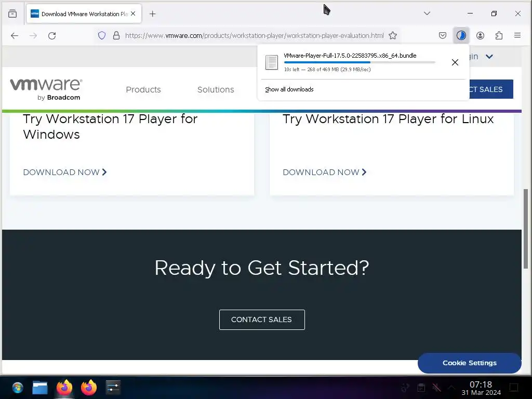This screenshot has height=399, width=532.
Task: Click the show desktop button
Action: 514,388
